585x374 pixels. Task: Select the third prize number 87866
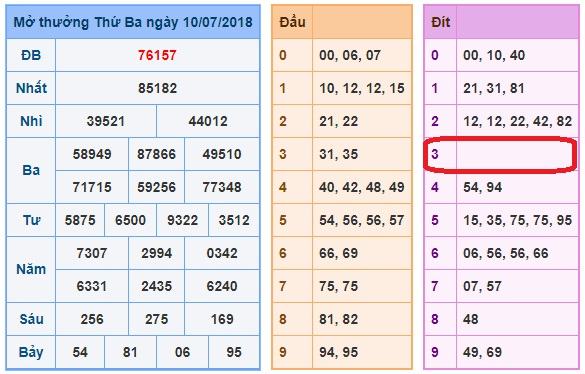click(x=156, y=154)
